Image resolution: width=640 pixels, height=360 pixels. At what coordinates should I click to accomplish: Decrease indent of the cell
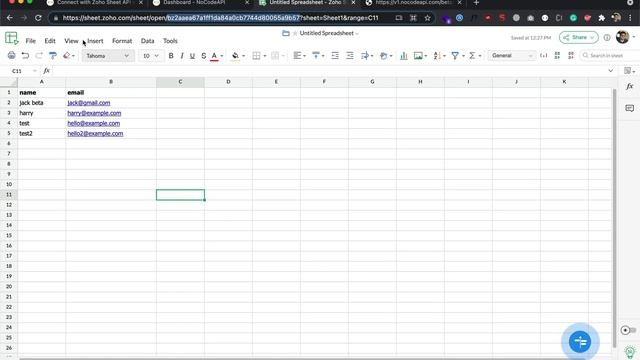(x=335, y=56)
